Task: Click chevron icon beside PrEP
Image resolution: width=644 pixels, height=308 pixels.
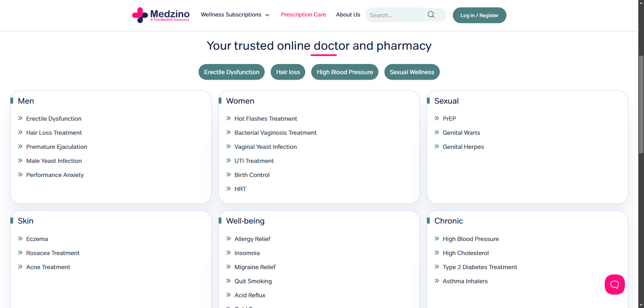Action: point(437,118)
